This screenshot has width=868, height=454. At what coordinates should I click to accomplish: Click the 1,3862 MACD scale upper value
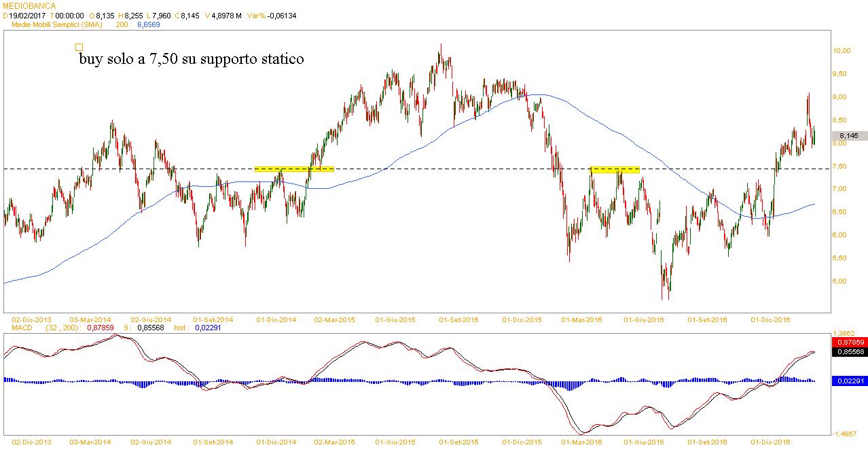tap(846, 334)
